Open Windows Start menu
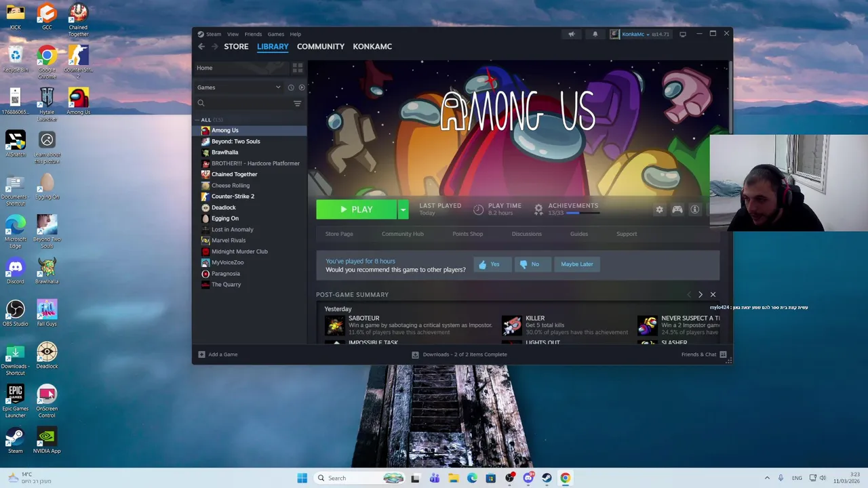The width and height of the screenshot is (868, 488). [x=302, y=478]
